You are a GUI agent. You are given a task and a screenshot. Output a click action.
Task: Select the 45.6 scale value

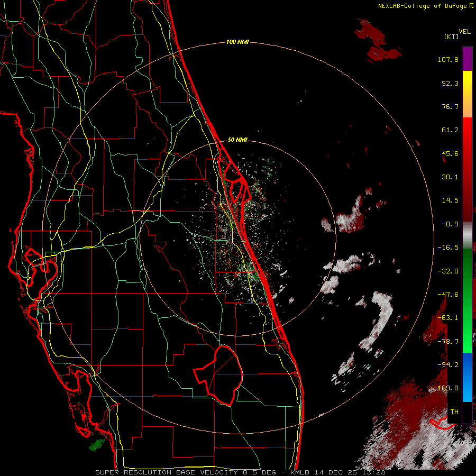click(x=450, y=153)
